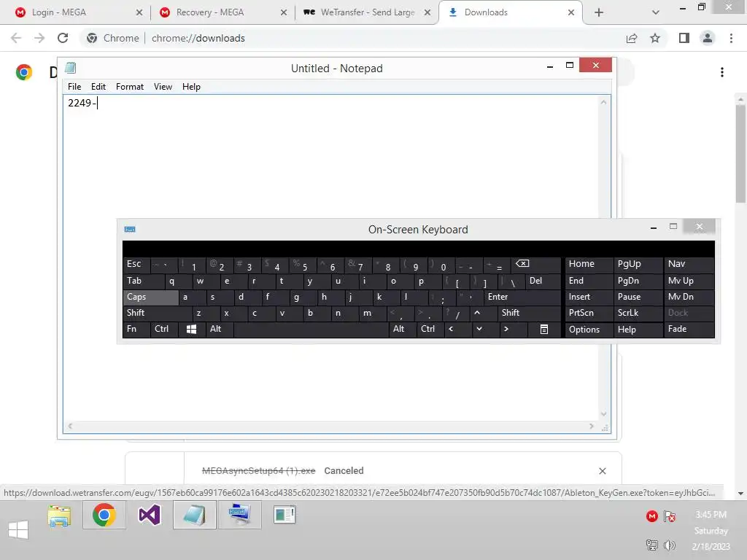747x560 pixels.
Task: Toggle ScrLk key on On-Screen Keyboard
Action: [638, 313]
